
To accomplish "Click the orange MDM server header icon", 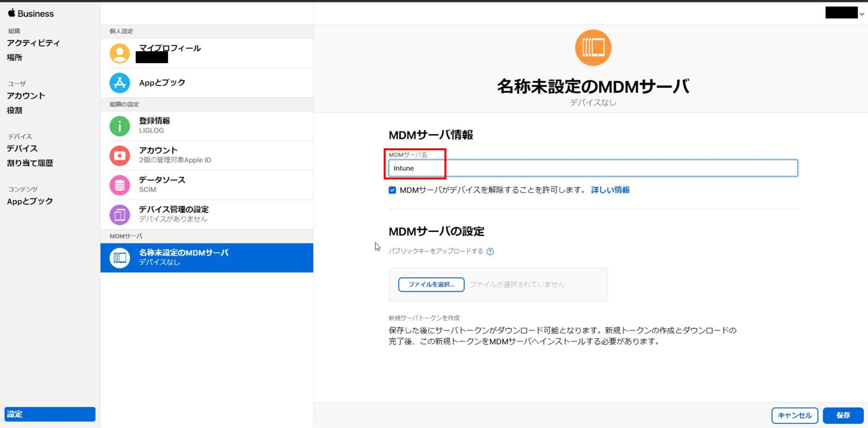I will (x=593, y=48).
